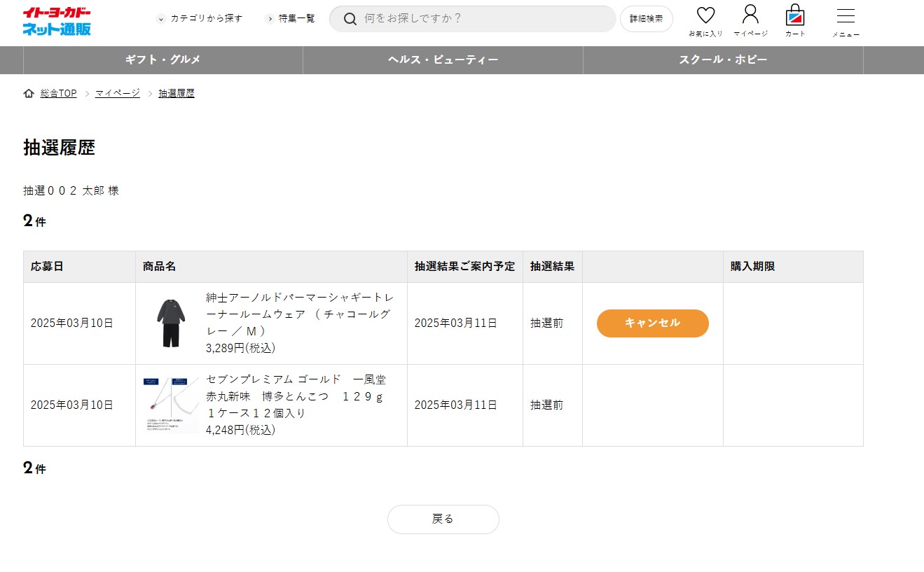Image resolution: width=924 pixels, height=572 pixels.
Task: Select the ギフト・グルメ tab
Action: [163, 60]
